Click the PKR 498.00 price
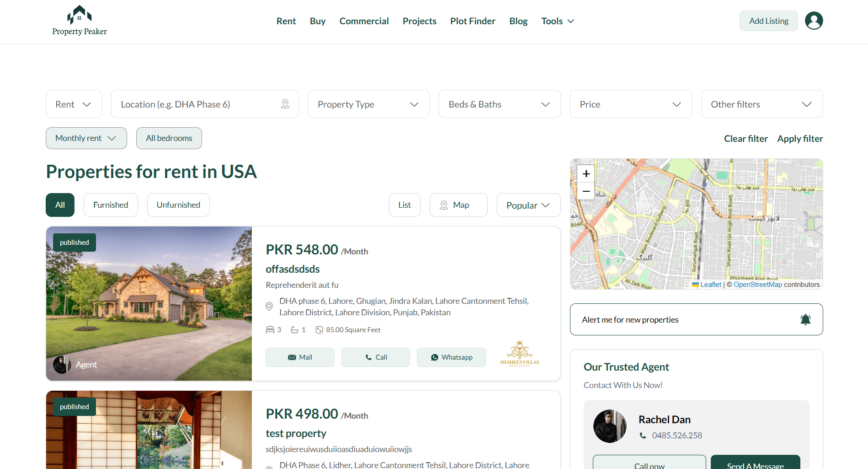Screen dimensions: 868x469 pos(302,414)
